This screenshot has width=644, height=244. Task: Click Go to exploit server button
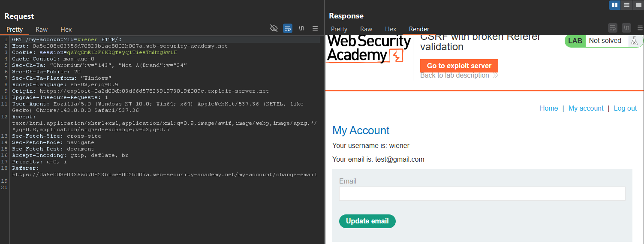pyautogui.click(x=459, y=66)
